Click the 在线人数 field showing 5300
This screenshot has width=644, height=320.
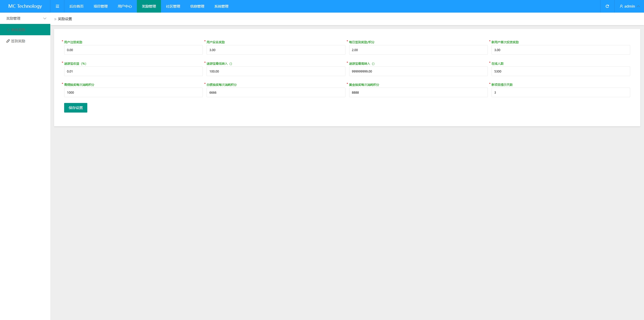(x=560, y=71)
